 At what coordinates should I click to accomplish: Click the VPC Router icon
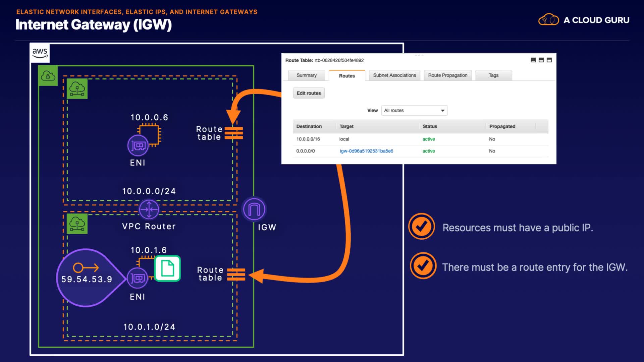pyautogui.click(x=149, y=209)
